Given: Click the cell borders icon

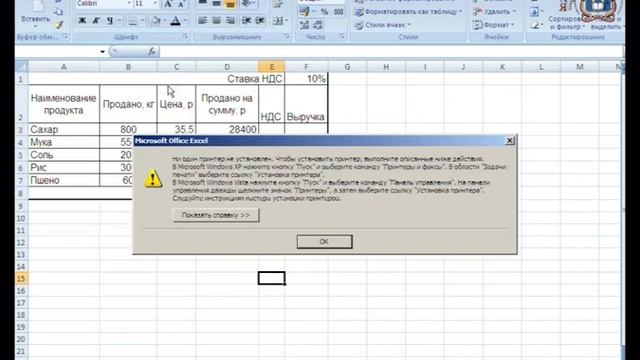Looking at the screenshot, I should [x=132, y=20].
